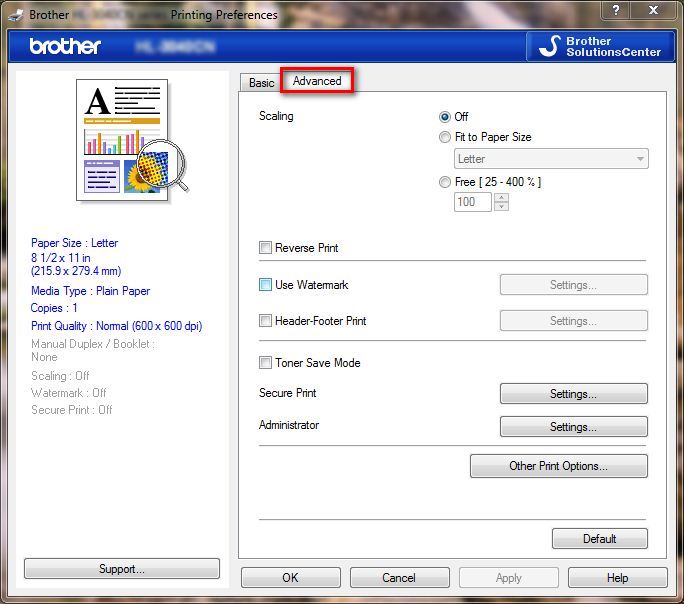Open Other Print Options dialog
This screenshot has height=604, width=684.
click(x=558, y=466)
